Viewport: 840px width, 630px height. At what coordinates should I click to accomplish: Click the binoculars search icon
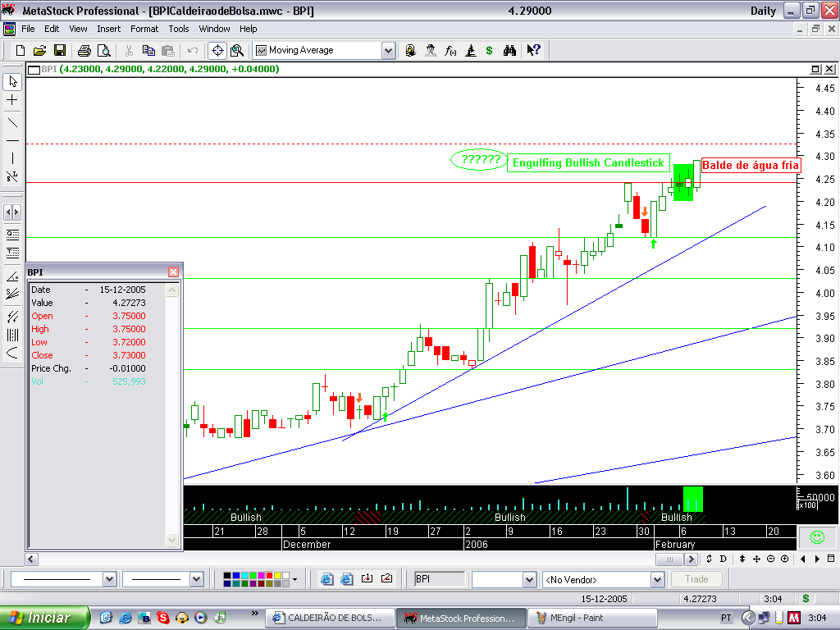(509, 50)
